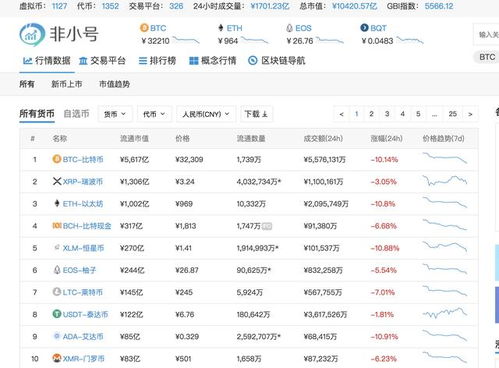
Task: Click the orange BTC coin icon in header
Action: pos(144,28)
